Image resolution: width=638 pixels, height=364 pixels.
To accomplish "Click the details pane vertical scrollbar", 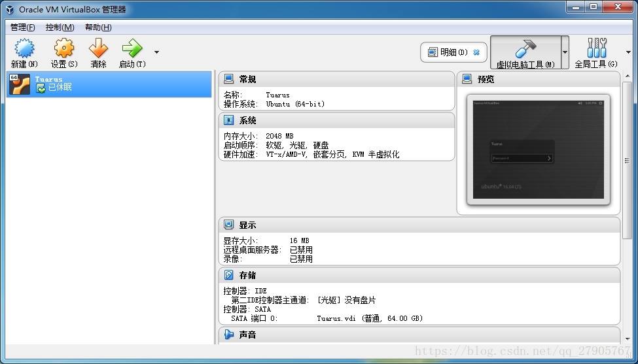I will (x=627, y=160).
